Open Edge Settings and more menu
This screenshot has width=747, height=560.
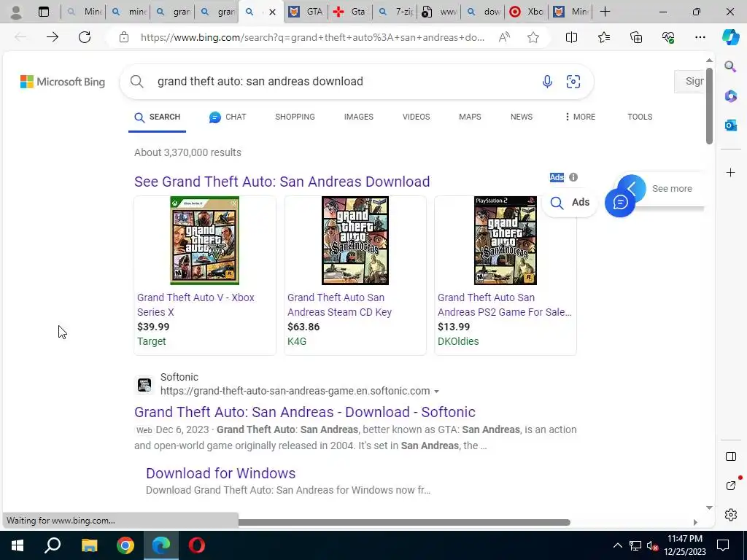coord(700,37)
